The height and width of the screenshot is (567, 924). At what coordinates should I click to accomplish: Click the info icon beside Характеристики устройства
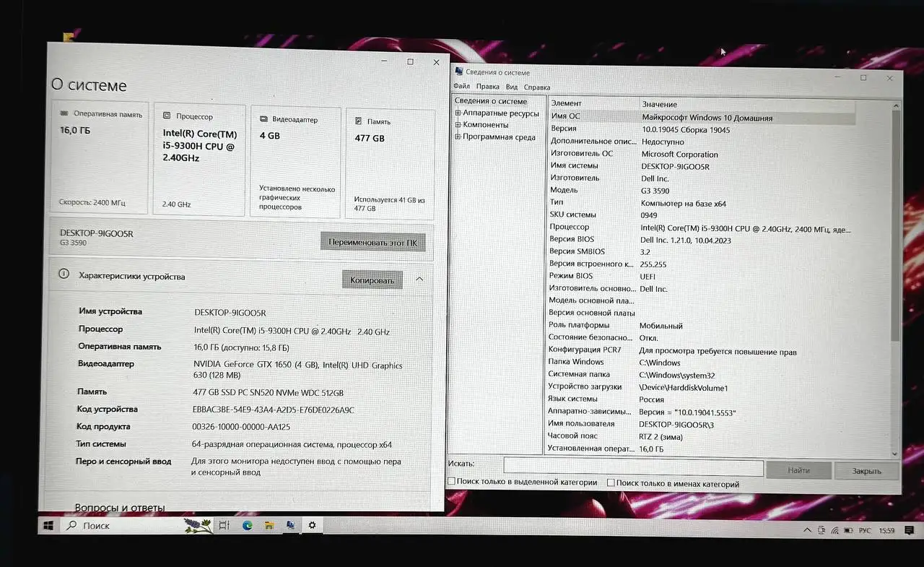coord(64,274)
